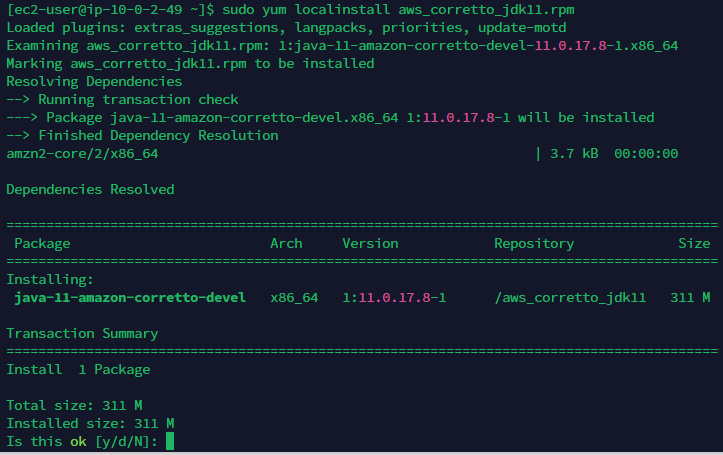Click the 'Arch' column header
723x455 pixels.
[x=286, y=243]
